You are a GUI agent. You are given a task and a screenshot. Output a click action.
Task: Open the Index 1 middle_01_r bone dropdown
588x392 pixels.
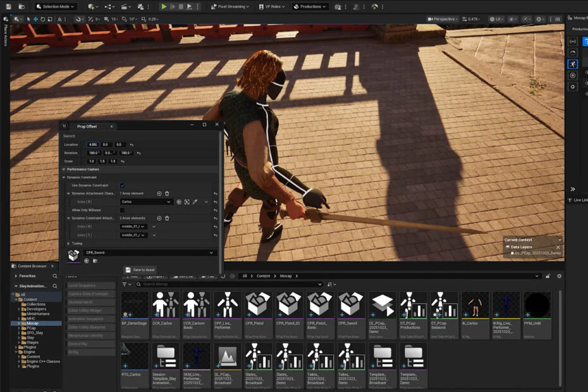click(133, 235)
